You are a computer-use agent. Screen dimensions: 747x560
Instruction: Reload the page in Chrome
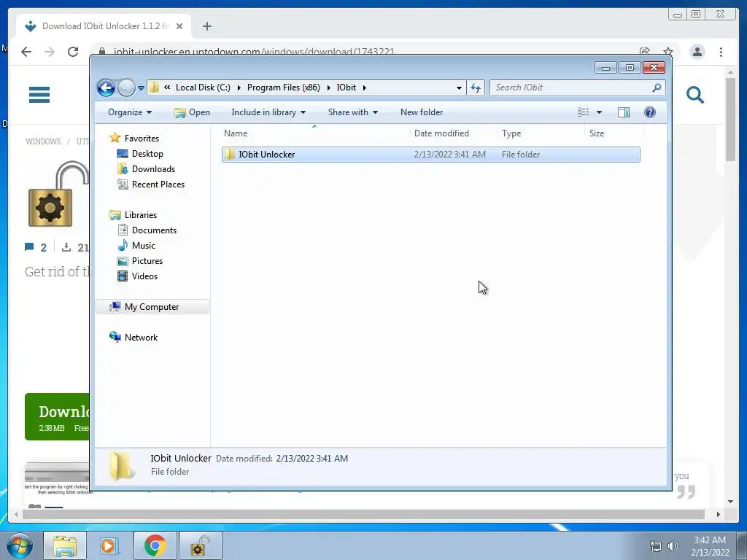coord(73,52)
